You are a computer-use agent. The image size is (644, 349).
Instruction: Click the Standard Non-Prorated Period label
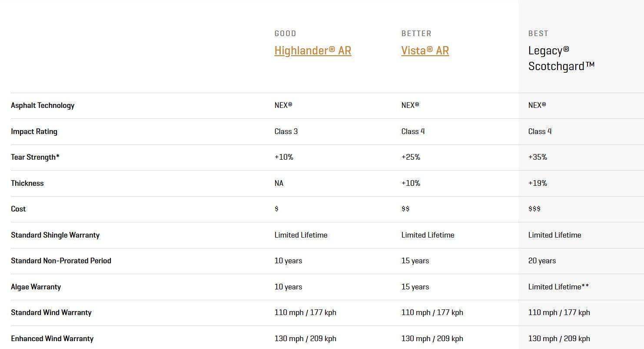(61, 261)
